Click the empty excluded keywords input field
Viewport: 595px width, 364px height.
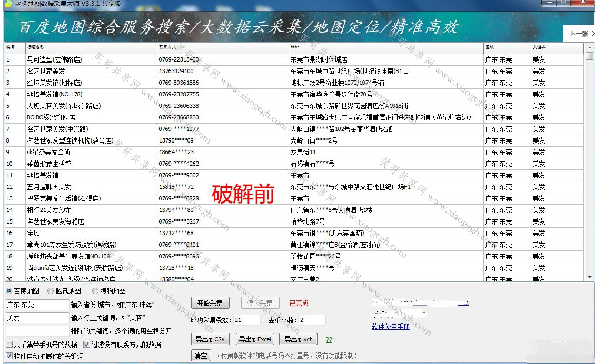click(x=37, y=331)
